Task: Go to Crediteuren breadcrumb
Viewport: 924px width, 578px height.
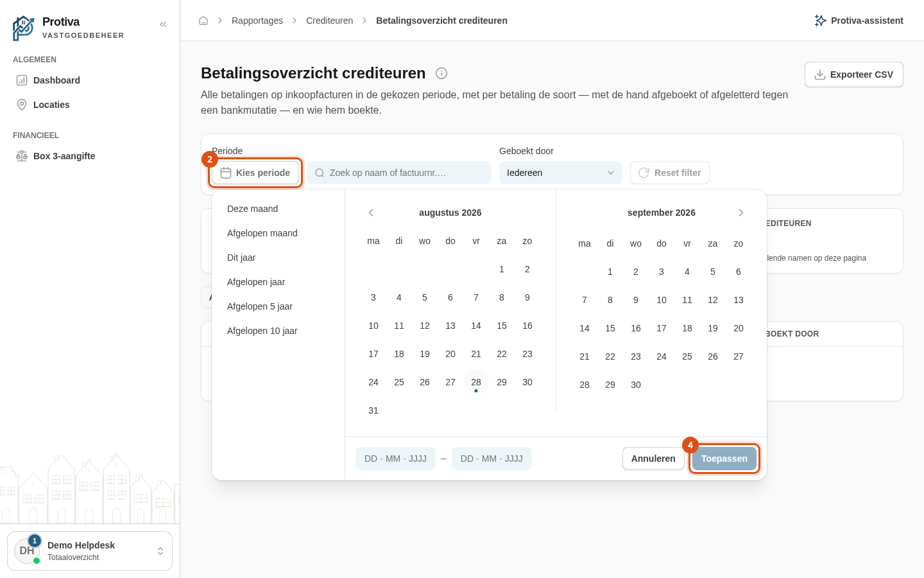Action: pyautogui.click(x=329, y=21)
